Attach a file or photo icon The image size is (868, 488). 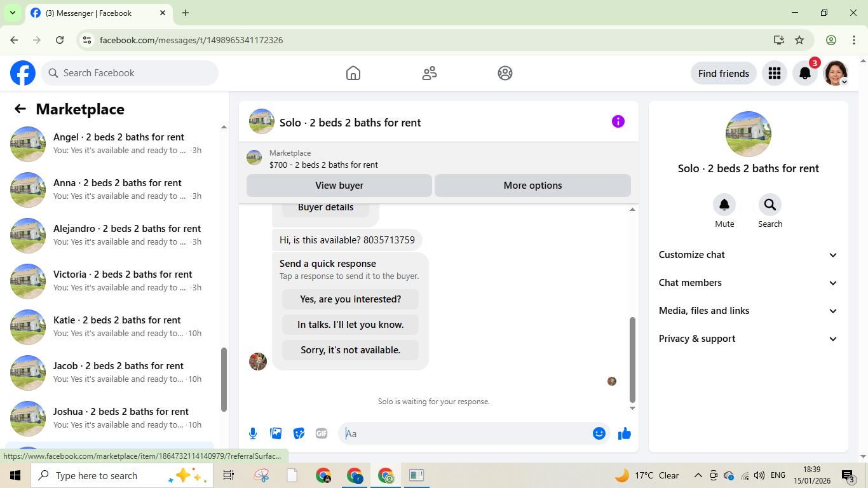[x=276, y=433]
